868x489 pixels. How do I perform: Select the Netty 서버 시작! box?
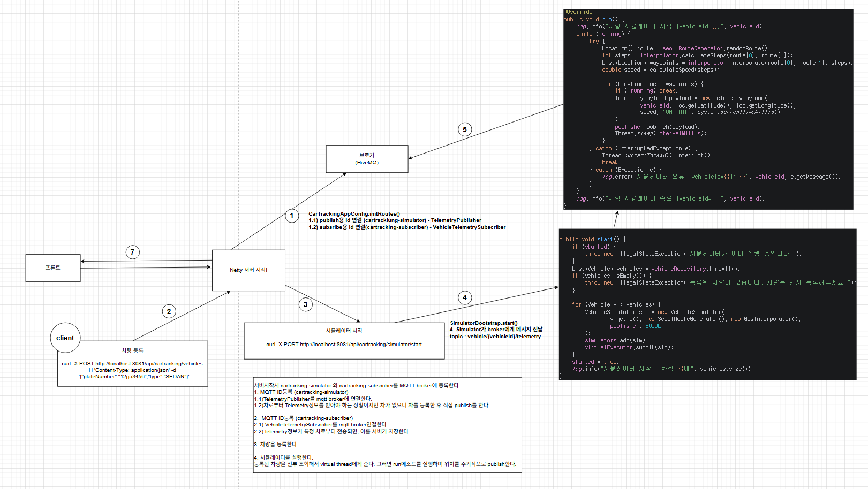click(x=248, y=270)
